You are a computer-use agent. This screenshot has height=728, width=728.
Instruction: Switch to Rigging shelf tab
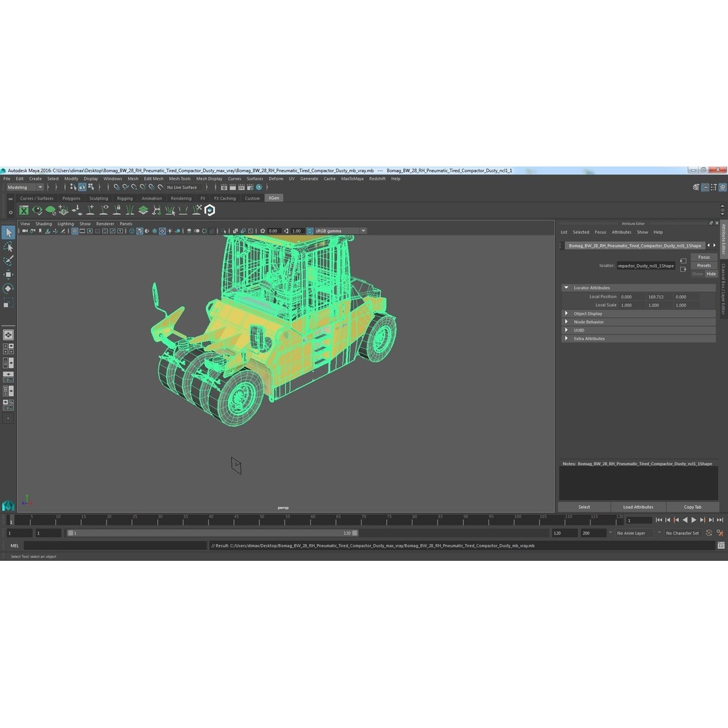tap(125, 198)
